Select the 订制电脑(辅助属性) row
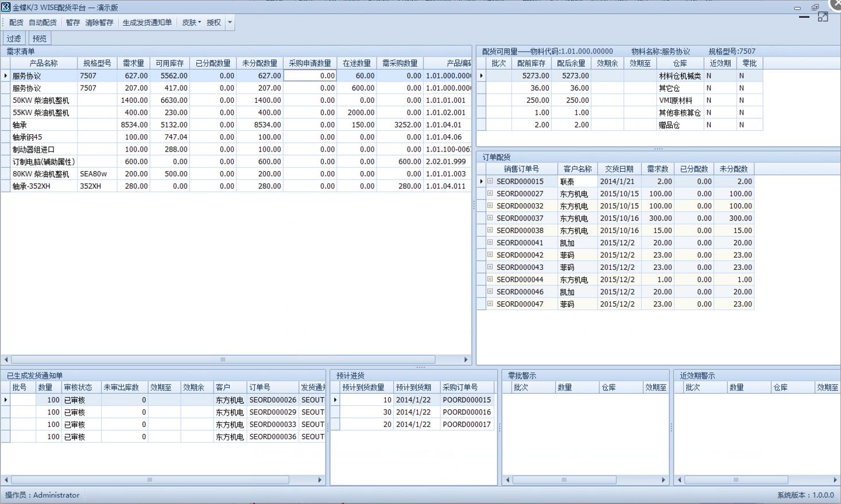This screenshot has width=841, height=504. 236,162
